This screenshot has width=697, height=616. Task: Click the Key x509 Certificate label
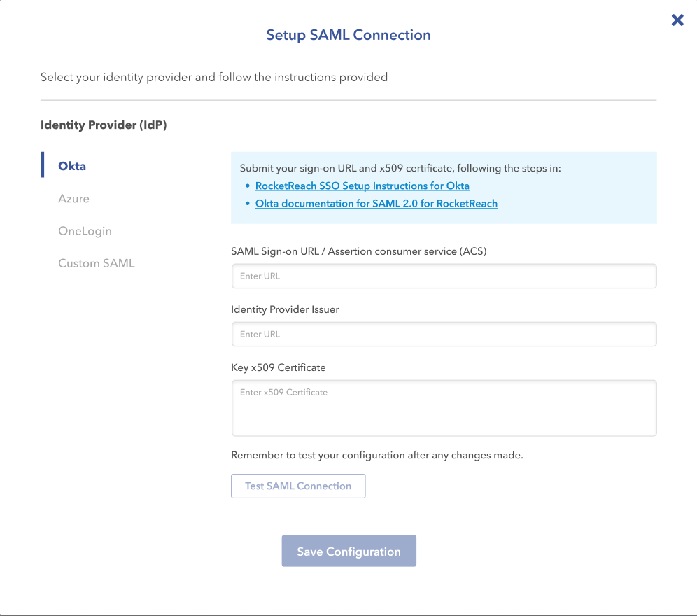(279, 367)
